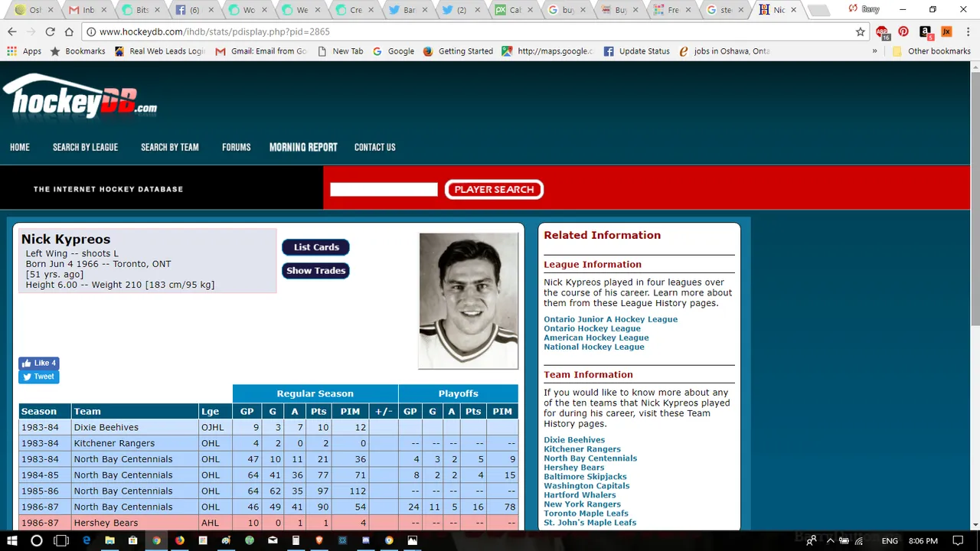980x551 pixels.
Task: Open Ontario Junior A Hockey League link
Action: [610, 319]
